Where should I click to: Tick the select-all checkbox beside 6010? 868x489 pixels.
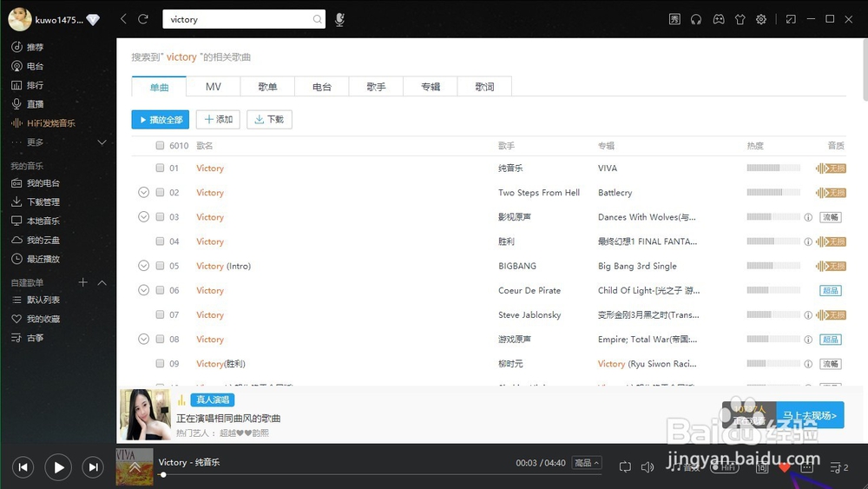tap(160, 145)
